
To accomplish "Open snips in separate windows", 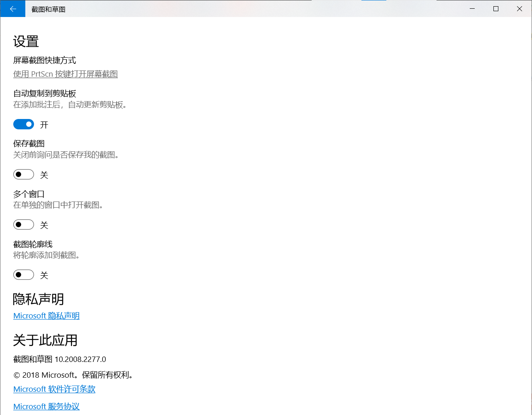I will coord(24,224).
